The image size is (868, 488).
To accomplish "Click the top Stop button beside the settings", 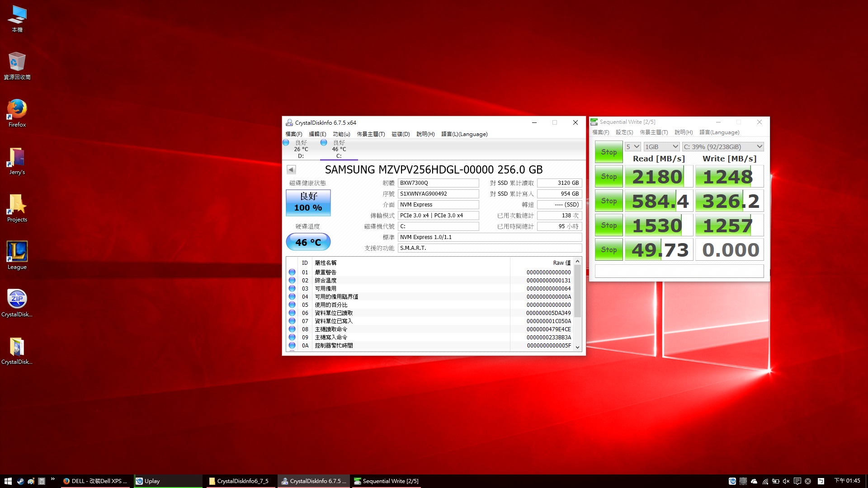I will pos(609,152).
